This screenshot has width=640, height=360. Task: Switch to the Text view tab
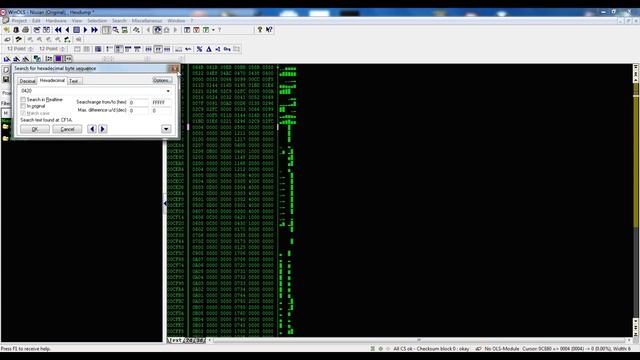point(175,340)
